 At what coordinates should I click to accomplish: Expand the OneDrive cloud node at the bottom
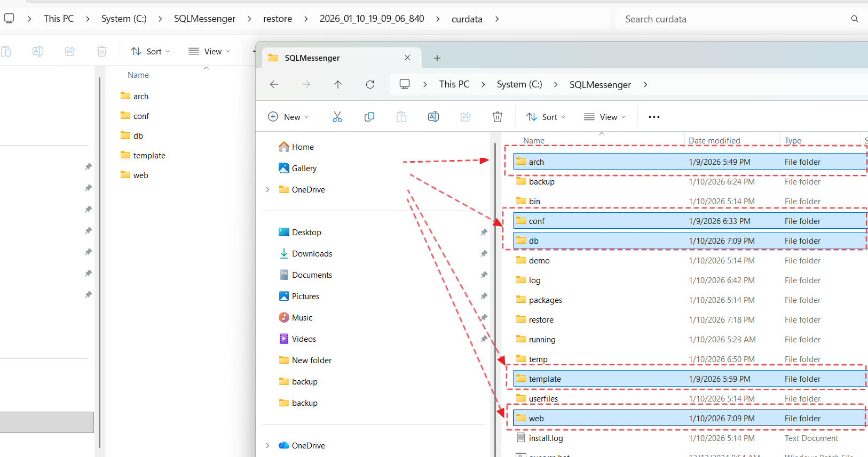tap(267, 445)
